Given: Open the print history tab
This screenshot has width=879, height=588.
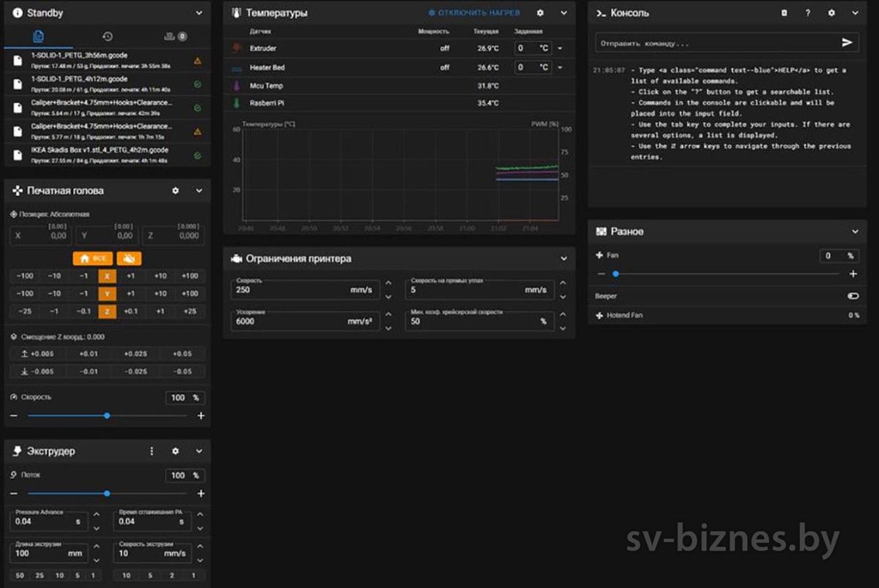Looking at the screenshot, I should pos(107,36).
